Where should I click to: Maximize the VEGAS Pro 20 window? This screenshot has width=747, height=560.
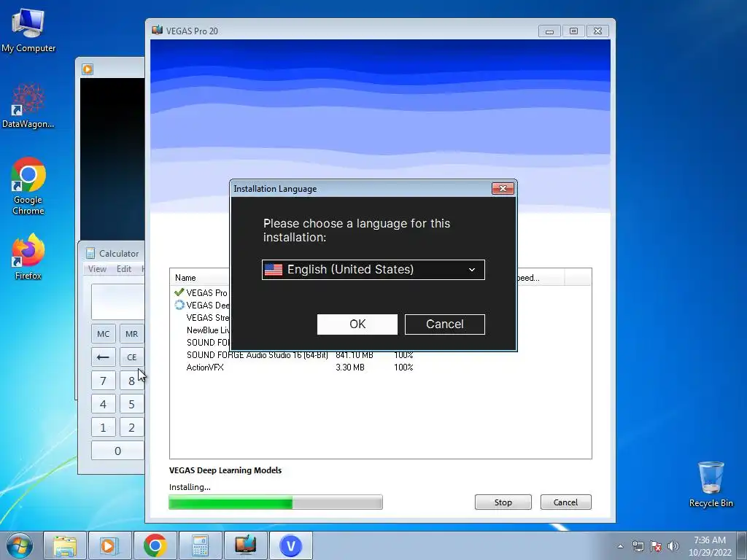573,31
